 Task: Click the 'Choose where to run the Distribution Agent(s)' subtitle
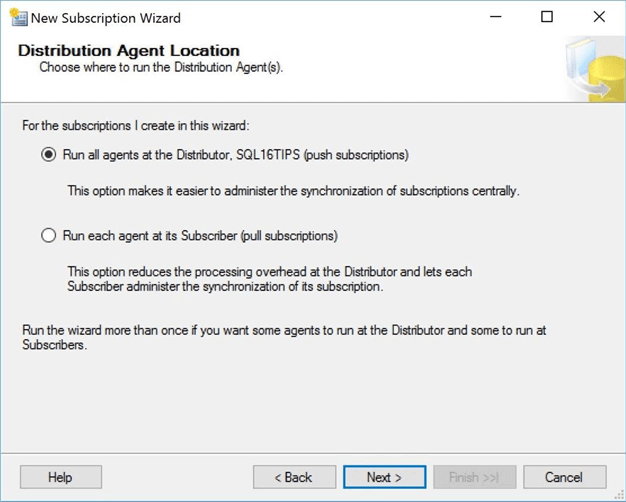point(161,67)
